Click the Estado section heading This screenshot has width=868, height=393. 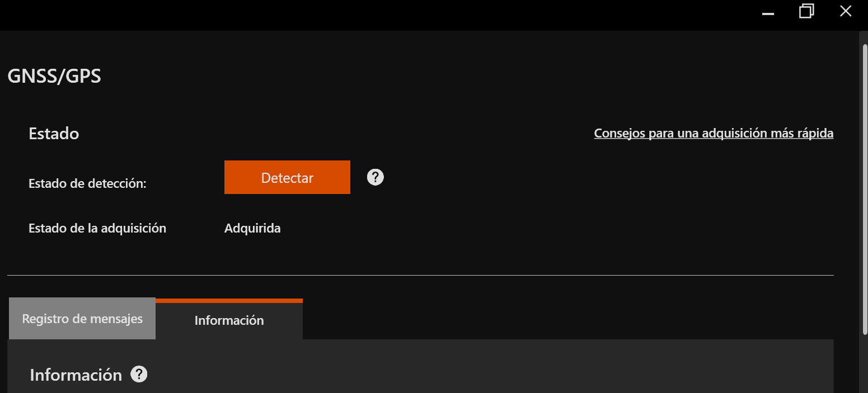coord(54,134)
